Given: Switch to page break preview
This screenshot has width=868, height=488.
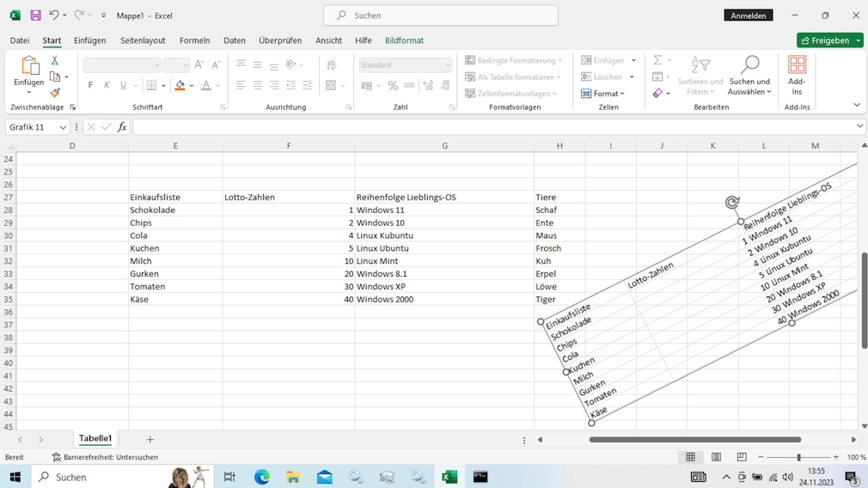Looking at the screenshot, I should click(x=741, y=457).
